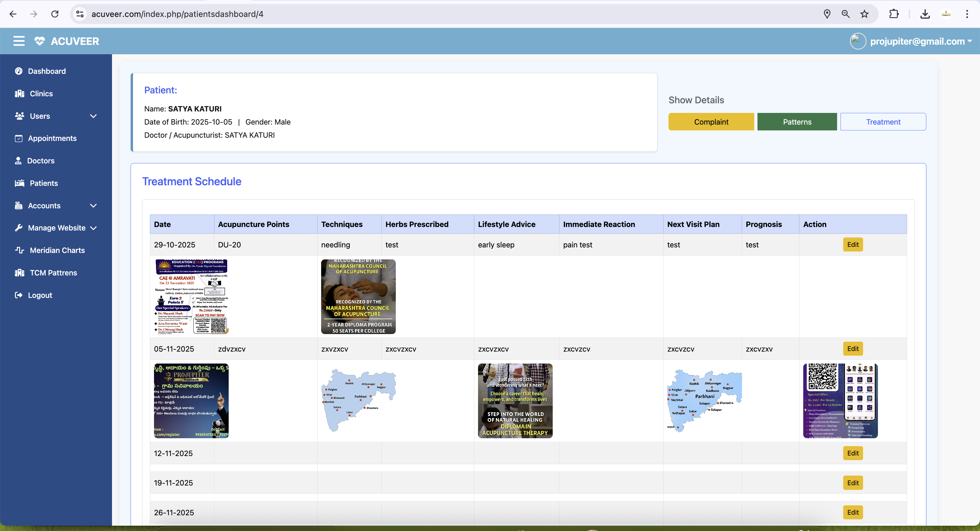Expand the Accounts sidebar submenu
The height and width of the screenshot is (531, 980).
coord(93,206)
